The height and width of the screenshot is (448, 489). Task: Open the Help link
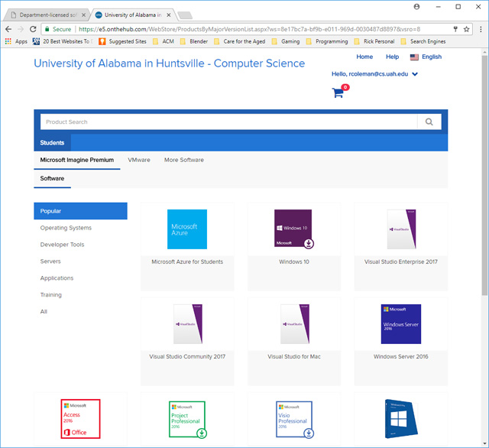(392, 57)
